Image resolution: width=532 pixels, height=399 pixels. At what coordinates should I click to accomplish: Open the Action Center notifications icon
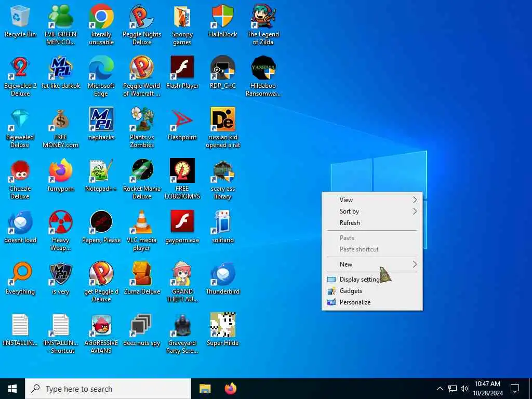tap(515, 389)
